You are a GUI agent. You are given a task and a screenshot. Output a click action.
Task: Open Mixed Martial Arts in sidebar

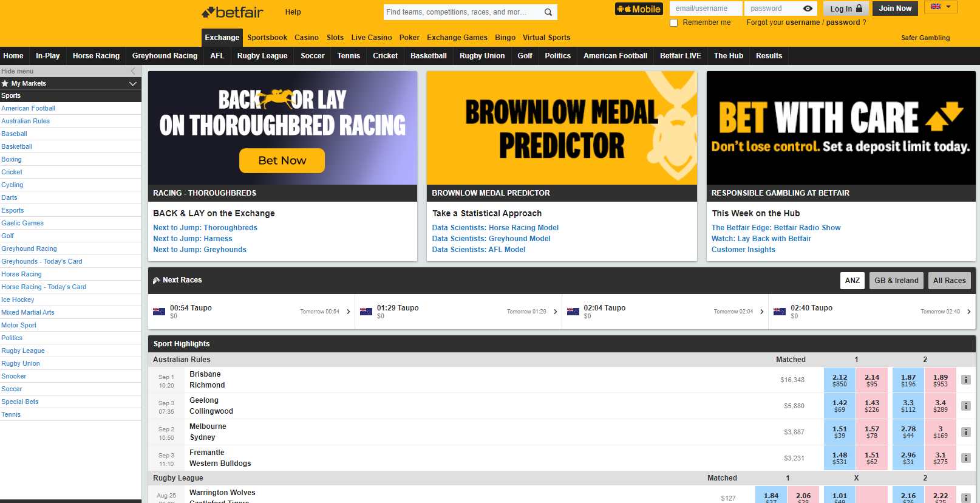pyautogui.click(x=28, y=312)
